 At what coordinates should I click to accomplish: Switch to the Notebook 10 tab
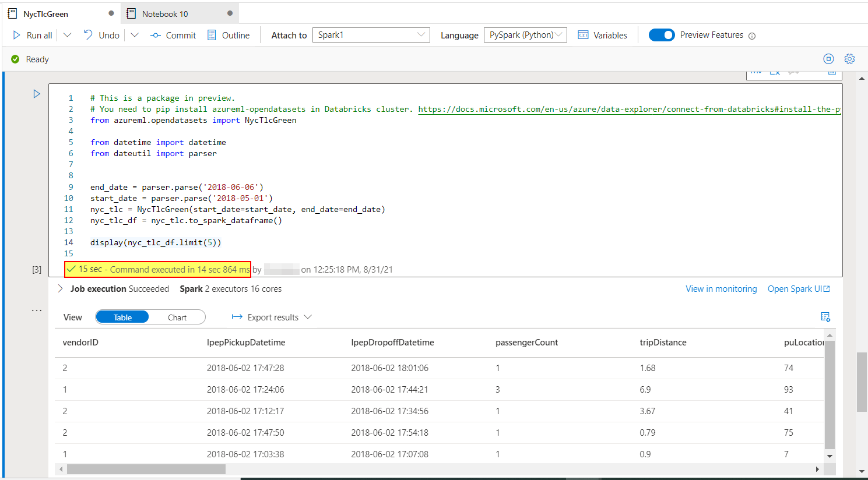click(165, 13)
